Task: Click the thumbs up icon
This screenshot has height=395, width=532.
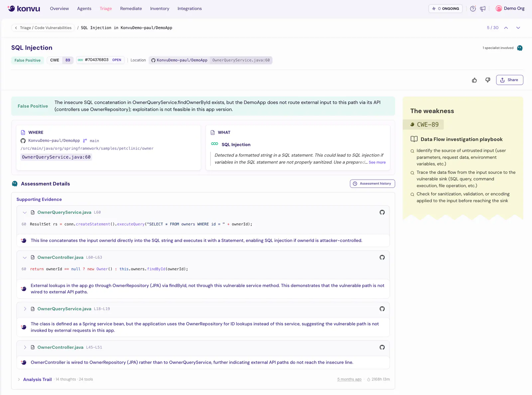Action: click(x=474, y=80)
